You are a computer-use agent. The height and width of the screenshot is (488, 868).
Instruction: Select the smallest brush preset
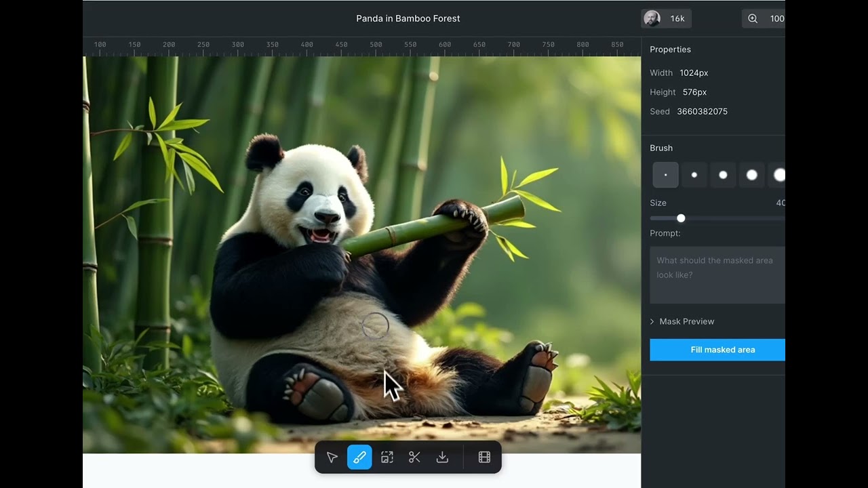[665, 175]
